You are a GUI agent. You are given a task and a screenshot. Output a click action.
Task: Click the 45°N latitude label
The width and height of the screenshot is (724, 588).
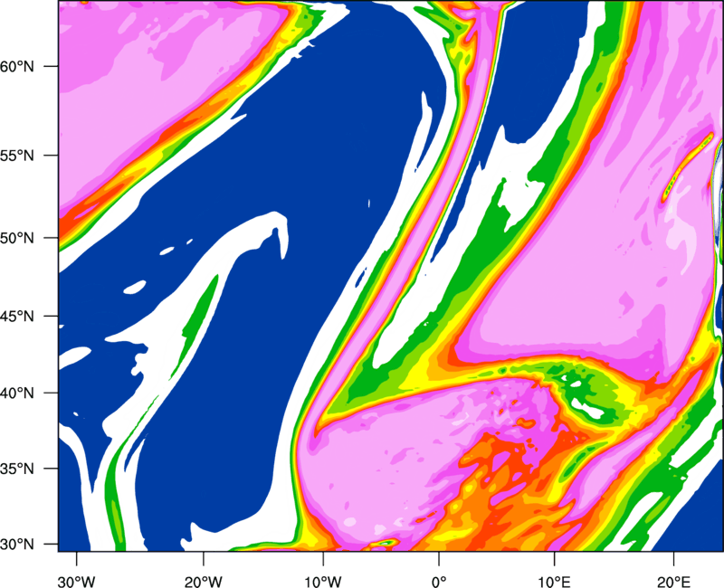pos(17,316)
